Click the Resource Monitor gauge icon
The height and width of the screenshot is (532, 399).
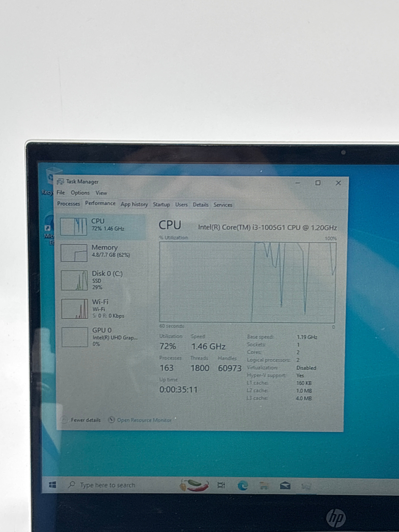[x=111, y=420]
